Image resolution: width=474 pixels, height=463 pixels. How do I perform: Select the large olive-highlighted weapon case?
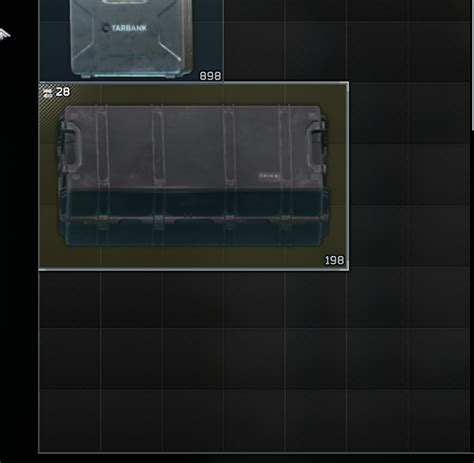pos(194,176)
